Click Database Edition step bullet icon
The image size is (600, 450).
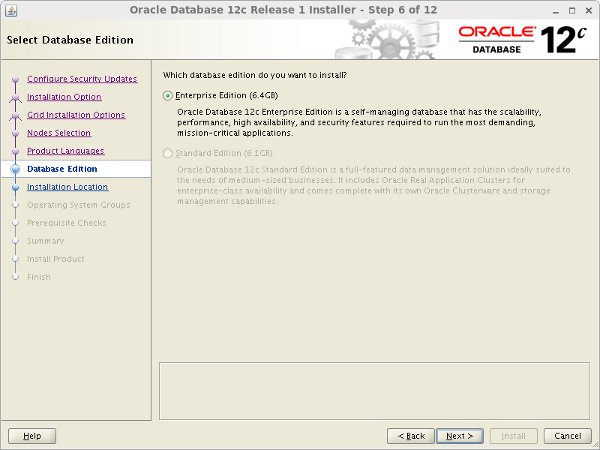[x=15, y=169]
